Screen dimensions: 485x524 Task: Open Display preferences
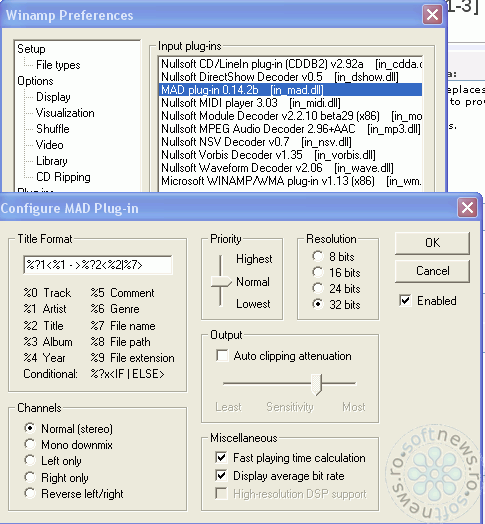click(x=53, y=97)
